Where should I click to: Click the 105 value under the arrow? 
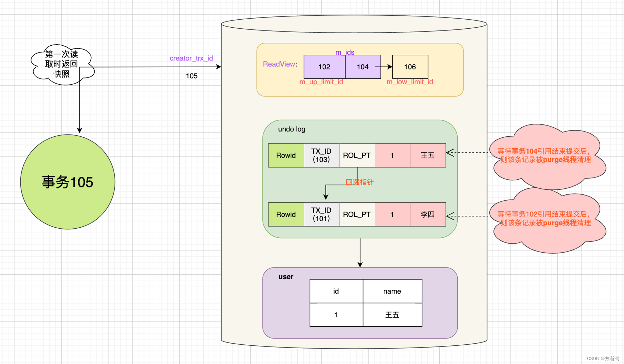pos(192,76)
